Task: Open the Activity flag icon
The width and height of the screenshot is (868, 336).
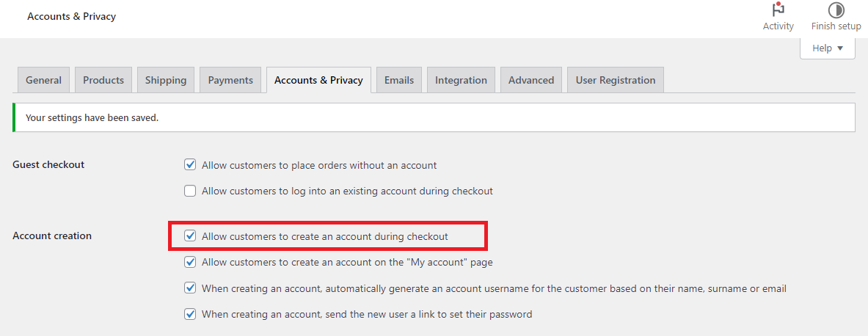Action: coord(778,10)
